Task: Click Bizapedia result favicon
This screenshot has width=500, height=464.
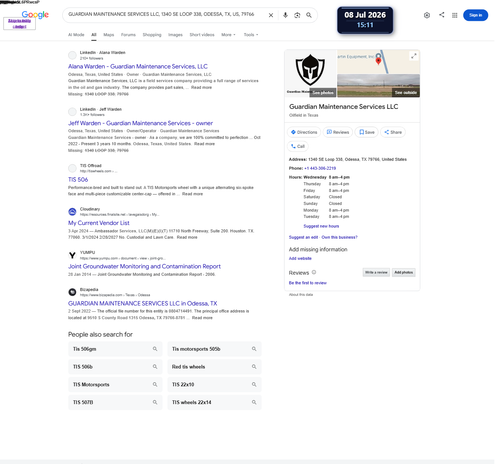Action: (72, 292)
